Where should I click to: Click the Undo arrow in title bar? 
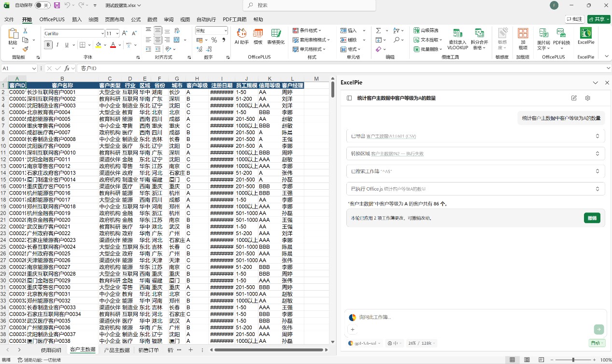67,5
